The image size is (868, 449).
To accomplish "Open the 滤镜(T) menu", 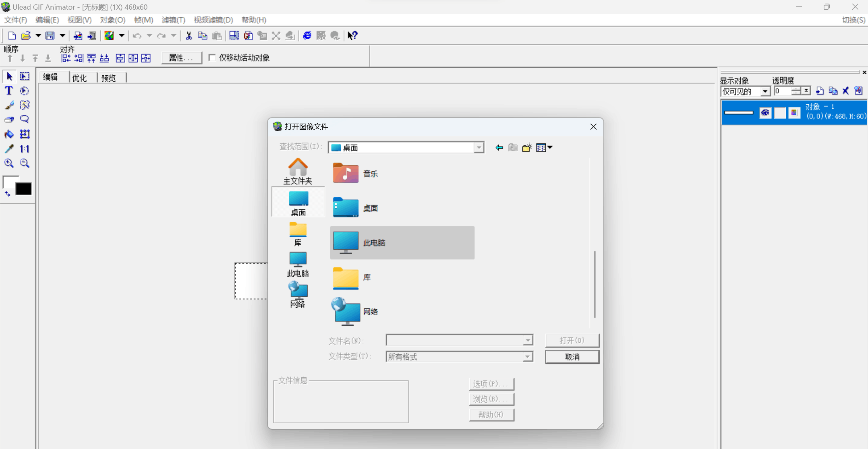I will (x=173, y=20).
